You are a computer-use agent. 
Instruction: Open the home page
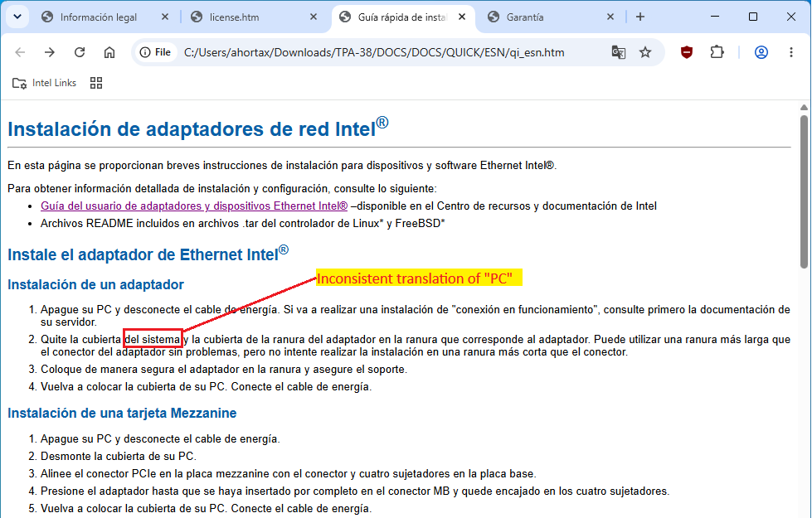tap(109, 52)
